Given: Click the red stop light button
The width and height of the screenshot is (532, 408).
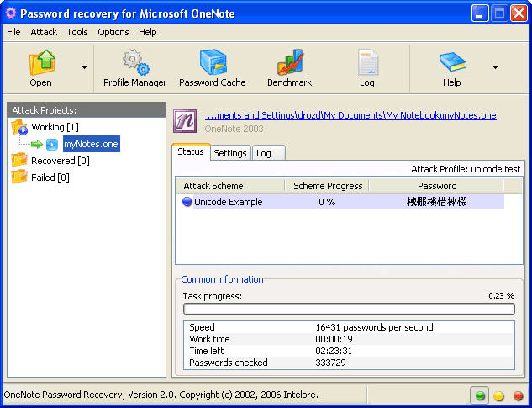Looking at the screenshot, I should pos(518,395).
